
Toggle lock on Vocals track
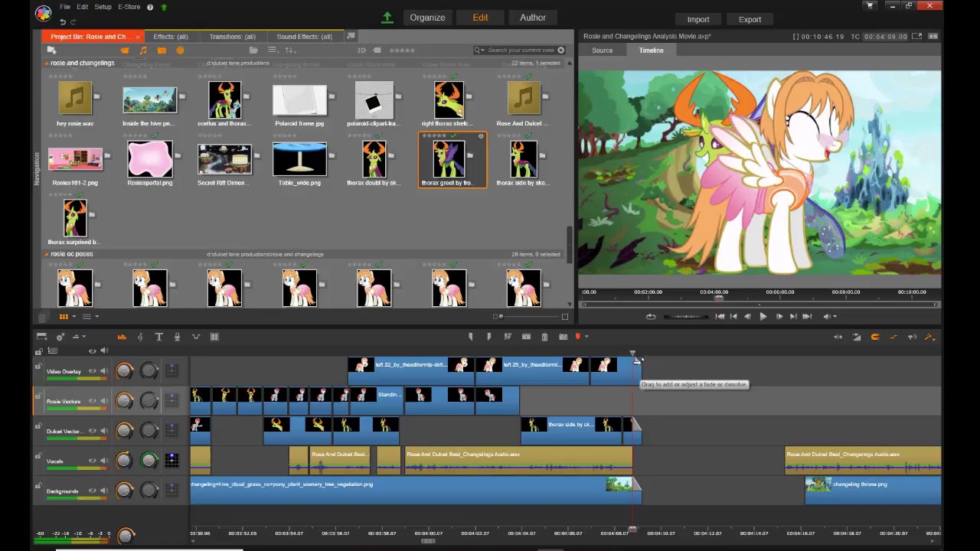click(x=38, y=457)
